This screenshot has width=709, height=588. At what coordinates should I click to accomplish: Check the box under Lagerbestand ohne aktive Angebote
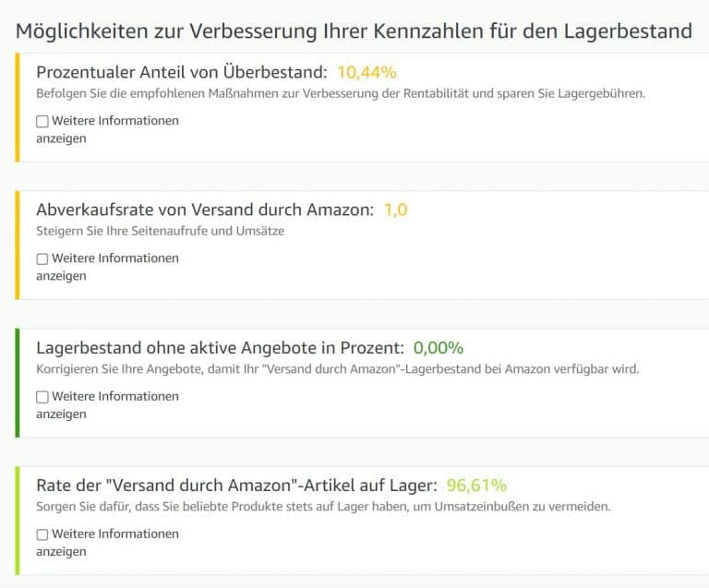point(42,397)
